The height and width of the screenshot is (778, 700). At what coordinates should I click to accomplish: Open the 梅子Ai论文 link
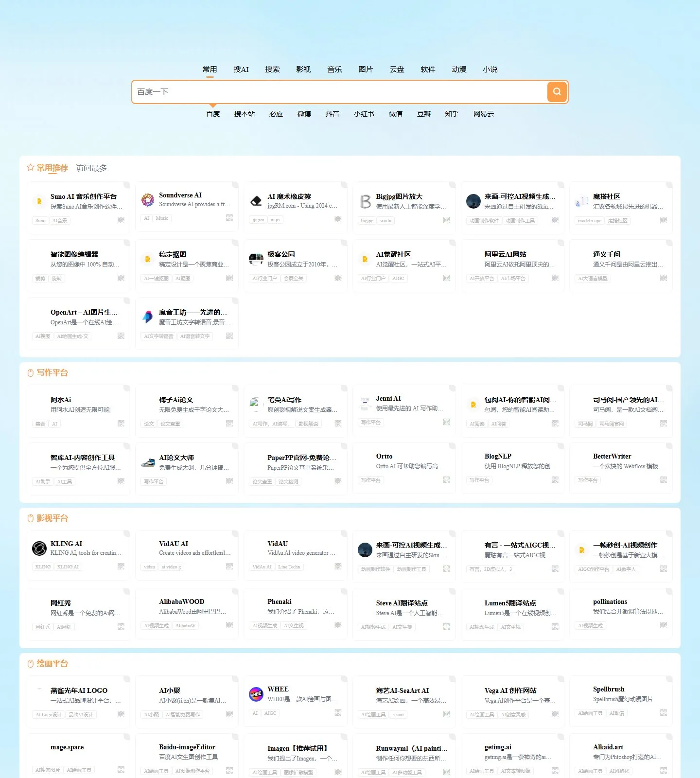click(176, 400)
